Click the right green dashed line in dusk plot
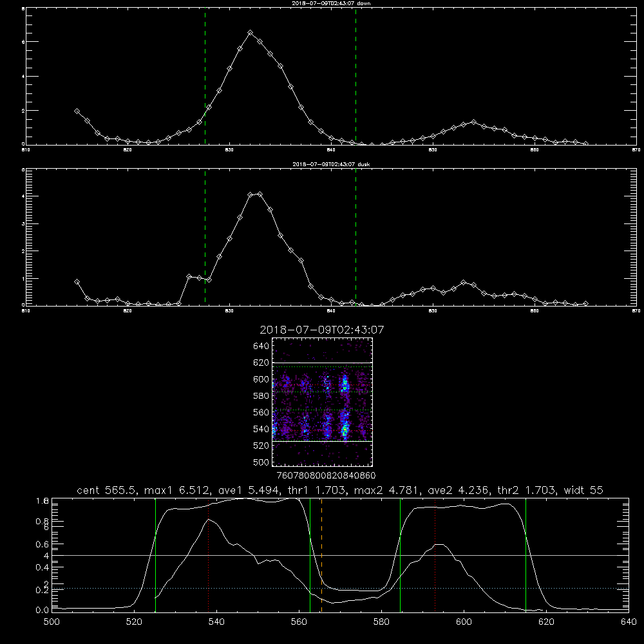This screenshot has width=644, height=644. [355, 237]
